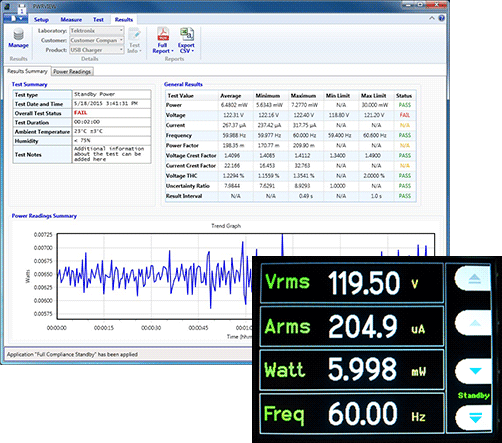Image resolution: width=502 pixels, height=443 pixels.
Task: Tap the jump-to-top arrow on meter display
Action: [x=474, y=278]
